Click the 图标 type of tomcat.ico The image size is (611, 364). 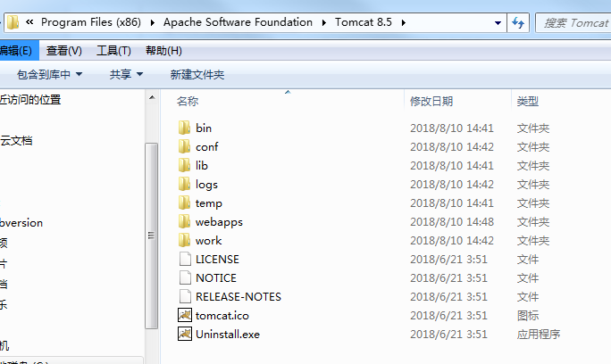(528, 315)
